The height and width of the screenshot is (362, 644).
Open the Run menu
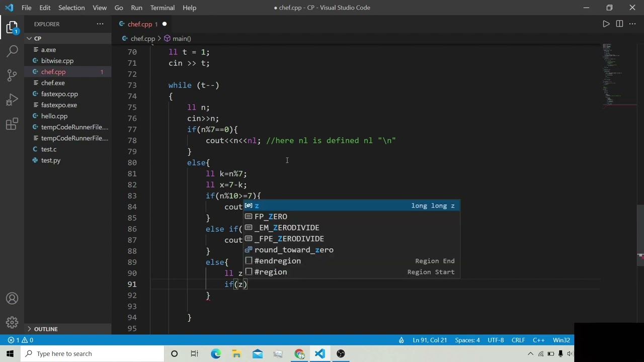click(136, 8)
